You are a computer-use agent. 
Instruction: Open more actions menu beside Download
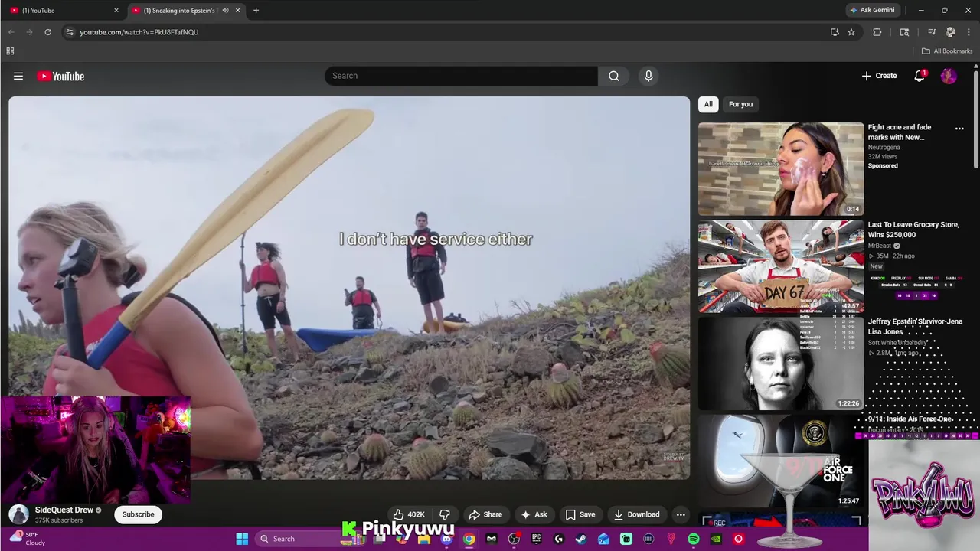(681, 514)
